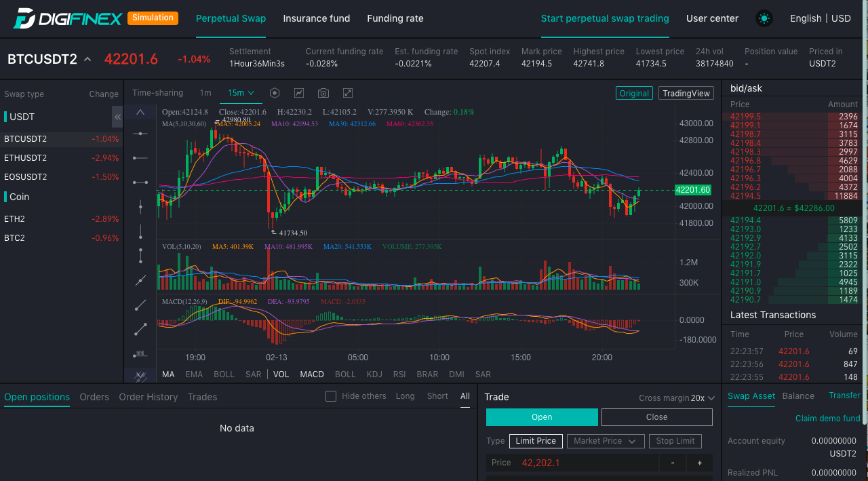Toggle the sun light/dark theme icon

(x=764, y=19)
